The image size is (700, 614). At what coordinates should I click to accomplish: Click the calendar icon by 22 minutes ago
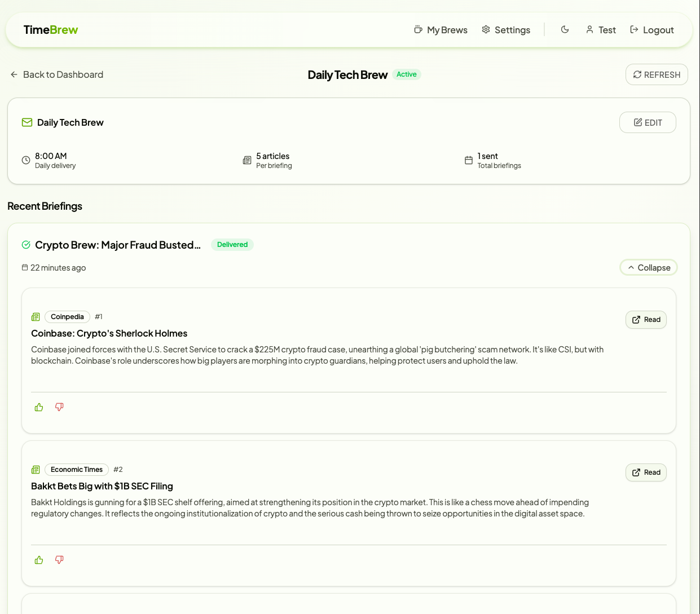point(25,267)
